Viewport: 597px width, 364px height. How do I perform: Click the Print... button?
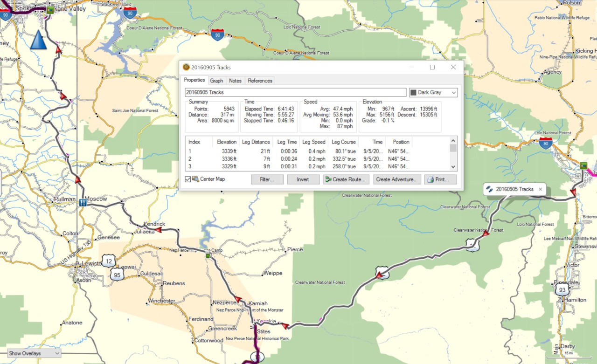(440, 179)
